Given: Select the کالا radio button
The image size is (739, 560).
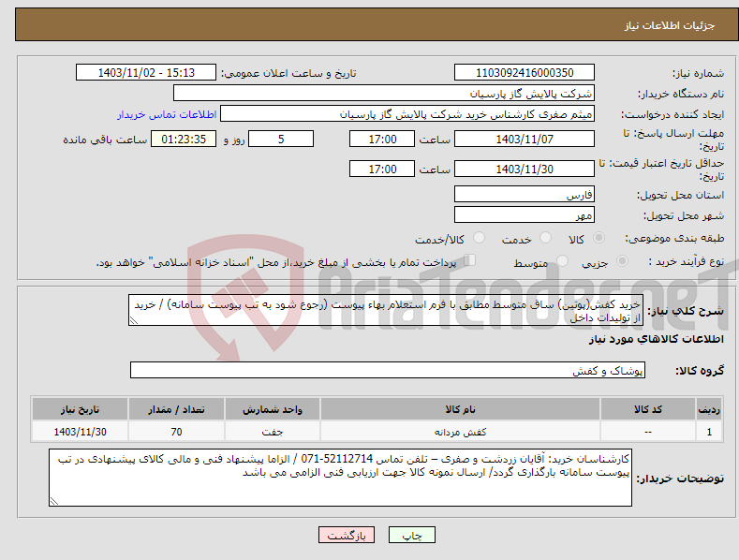Looking at the screenshot, I should pos(599,238).
